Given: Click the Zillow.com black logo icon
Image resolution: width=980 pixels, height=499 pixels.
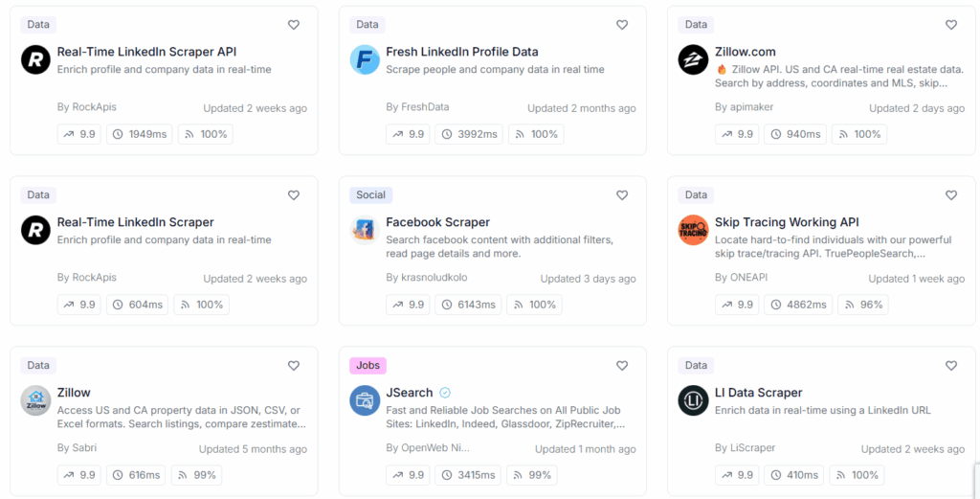Looking at the screenshot, I should (693, 59).
